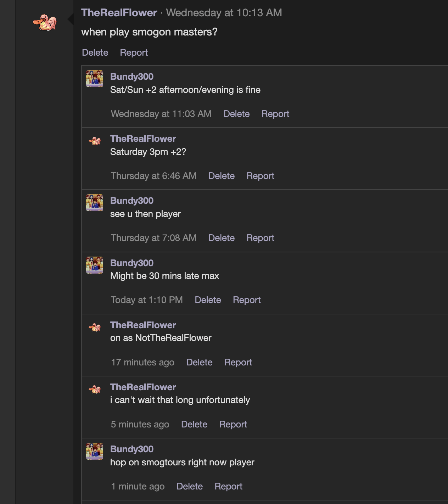Open TheRealFlower's large Lickitung avatar

[x=45, y=22]
